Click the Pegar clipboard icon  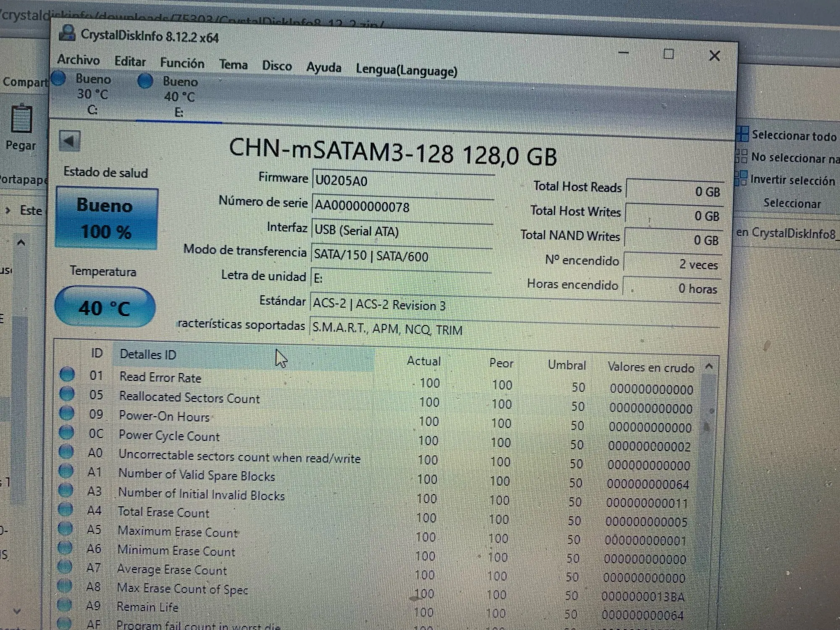[21, 119]
